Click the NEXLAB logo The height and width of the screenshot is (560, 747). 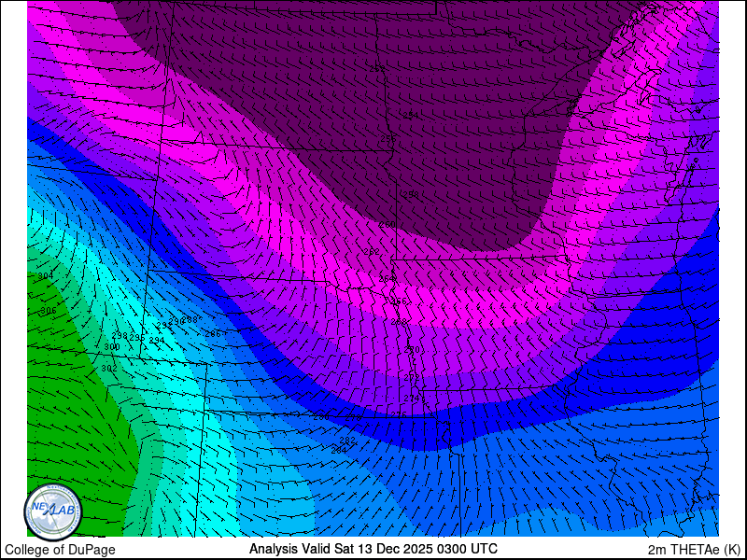coord(53,511)
